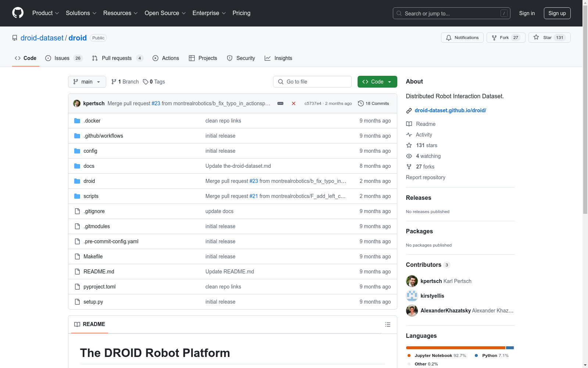Image resolution: width=588 pixels, height=368 pixels.
Task: Click the 1 Branch link
Action: [x=125, y=82]
